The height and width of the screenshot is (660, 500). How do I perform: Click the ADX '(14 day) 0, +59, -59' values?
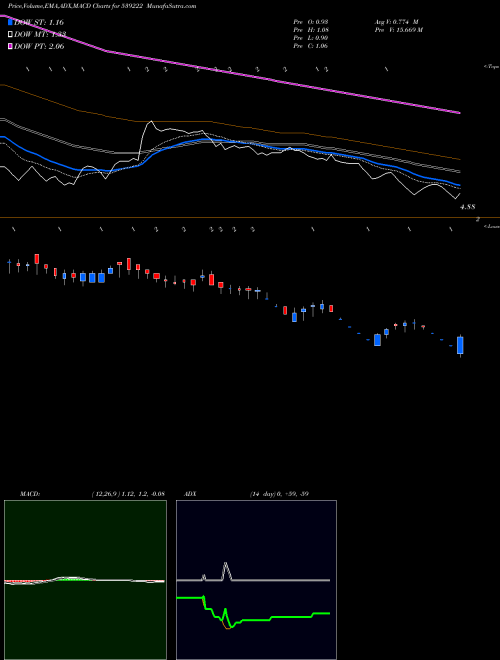coord(279,494)
